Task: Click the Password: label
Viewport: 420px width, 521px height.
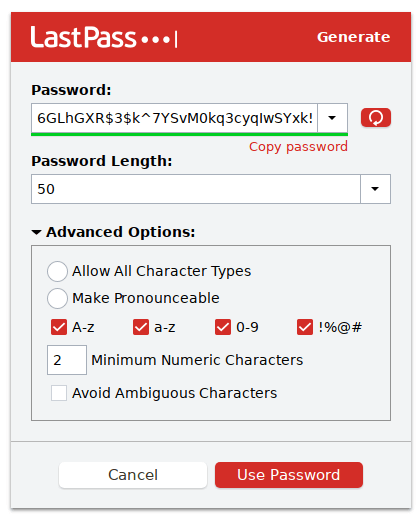Action: pos(71,90)
